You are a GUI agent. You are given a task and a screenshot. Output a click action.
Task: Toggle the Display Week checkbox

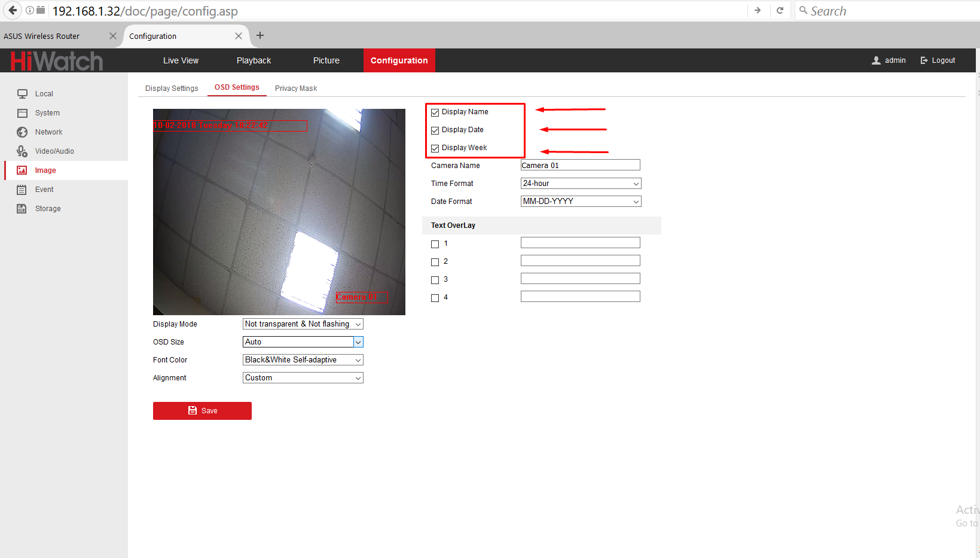[435, 148]
